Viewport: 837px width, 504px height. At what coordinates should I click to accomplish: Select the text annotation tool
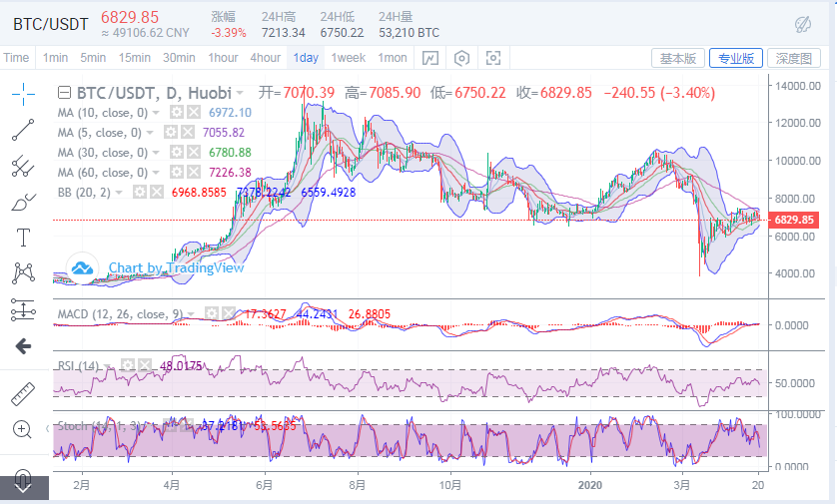[24, 238]
